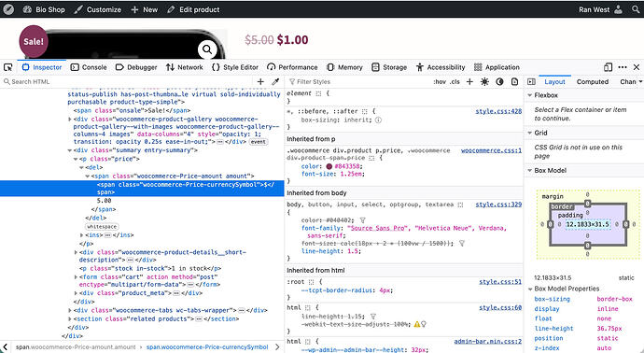Image resolution: width=644 pixels, height=353 pixels.
Task: Zoom product image with magnifier icon
Action: tap(207, 49)
